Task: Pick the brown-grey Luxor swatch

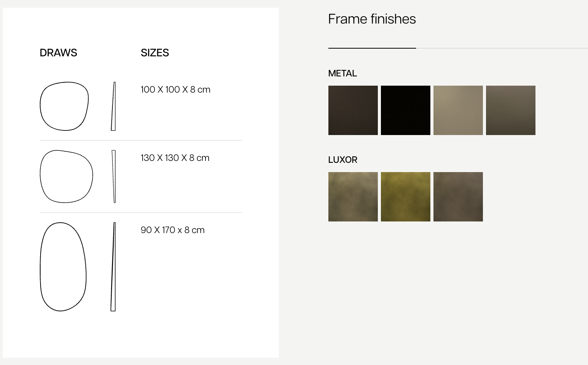Action: [x=458, y=197]
